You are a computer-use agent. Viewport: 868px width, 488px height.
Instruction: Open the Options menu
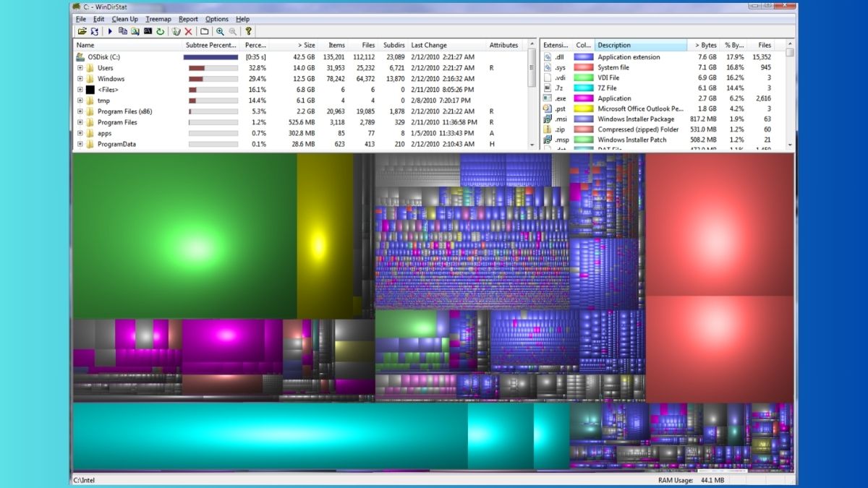point(216,19)
